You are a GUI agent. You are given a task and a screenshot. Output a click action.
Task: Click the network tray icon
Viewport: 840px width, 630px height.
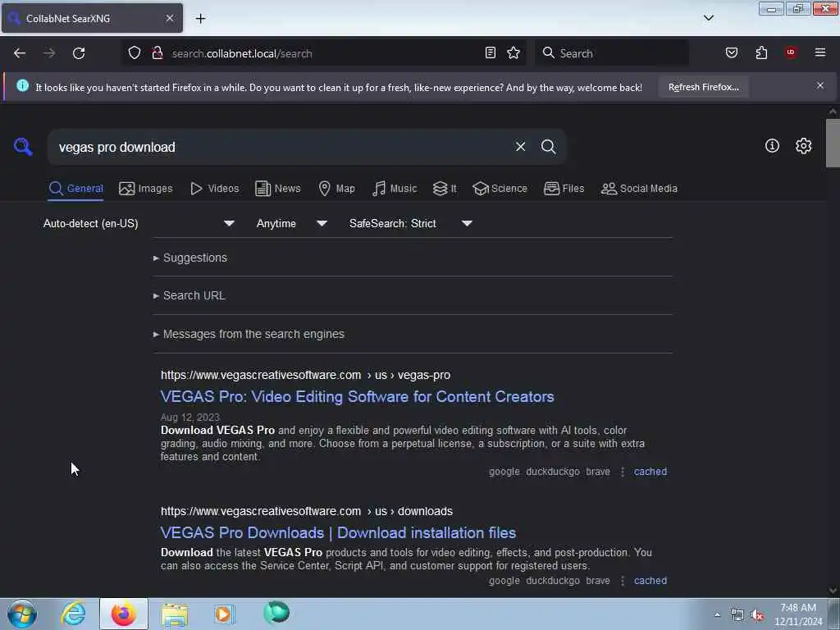737,615
